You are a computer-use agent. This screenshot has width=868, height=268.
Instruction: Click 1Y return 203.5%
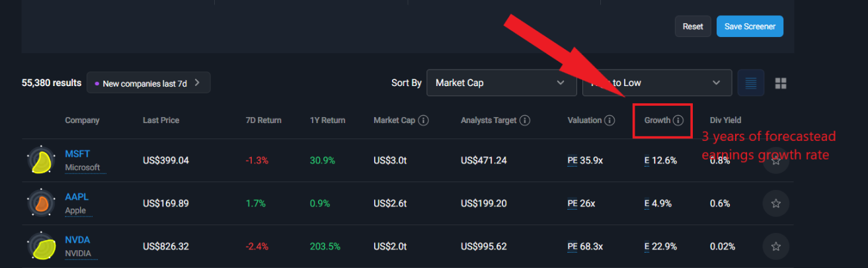(x=325, y=246)
